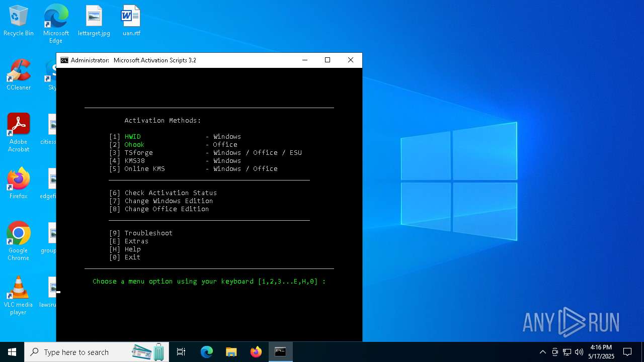This screenshot has height=362, width=644.
Task: Click the [H] Help line
Action: (125, 249)
